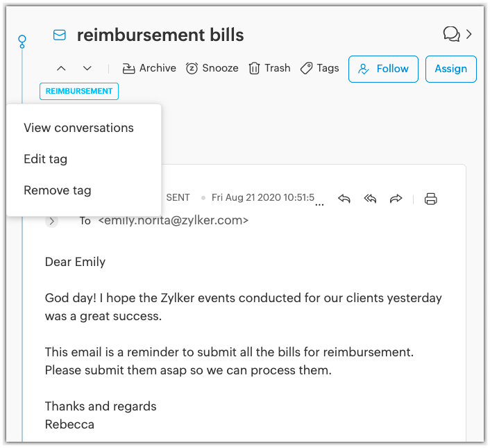
Task: Choose Edit tag in the menu
Action: (x=45, y=159)
